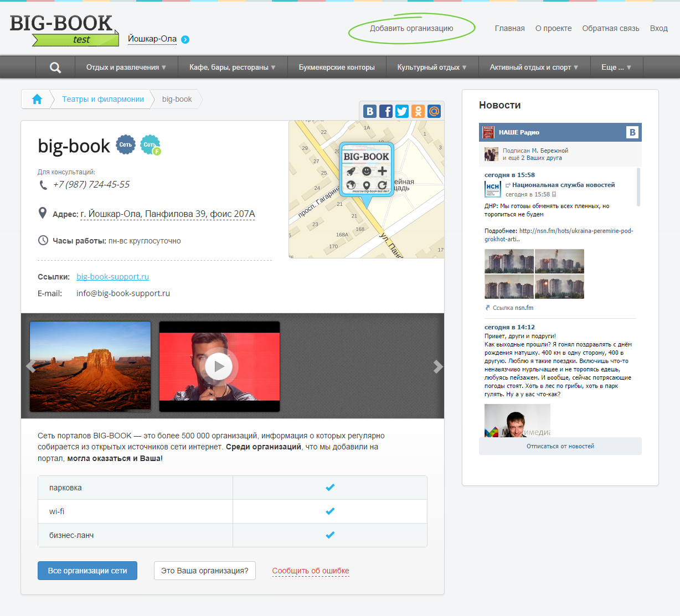Screen dimensions: 680x616
Task: Click the Добавить организацию link
Action: (411, 28)
